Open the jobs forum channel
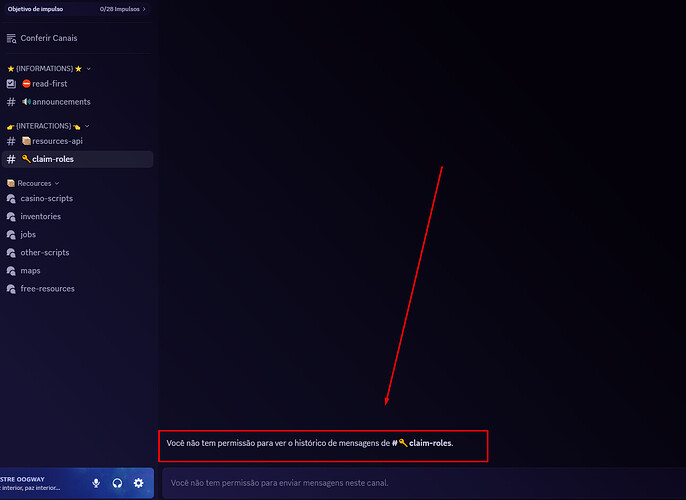This screenshot has width=686, height=500. [x=77, y=234]
